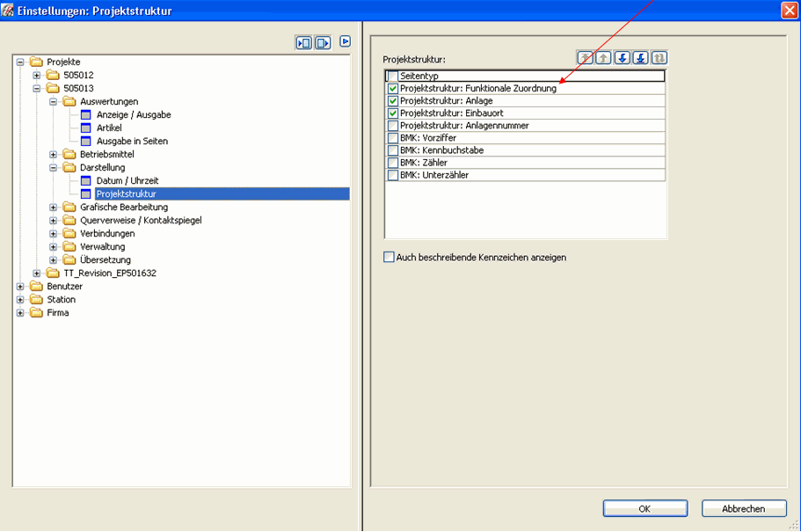The width and height of the screenshot is (801, 532).
Task: Click the Übersetzung folder icon
Action: (x=69, y=260)
